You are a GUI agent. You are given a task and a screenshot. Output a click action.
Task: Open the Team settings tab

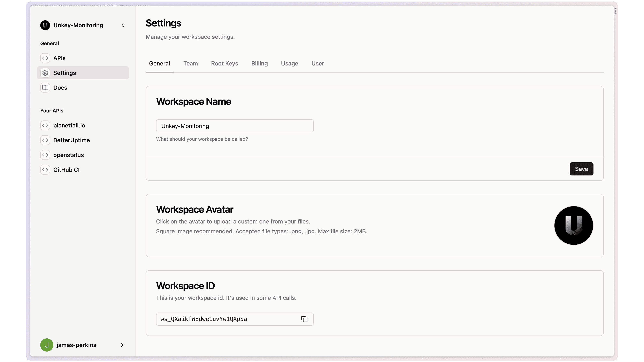(x=191, y=63)
